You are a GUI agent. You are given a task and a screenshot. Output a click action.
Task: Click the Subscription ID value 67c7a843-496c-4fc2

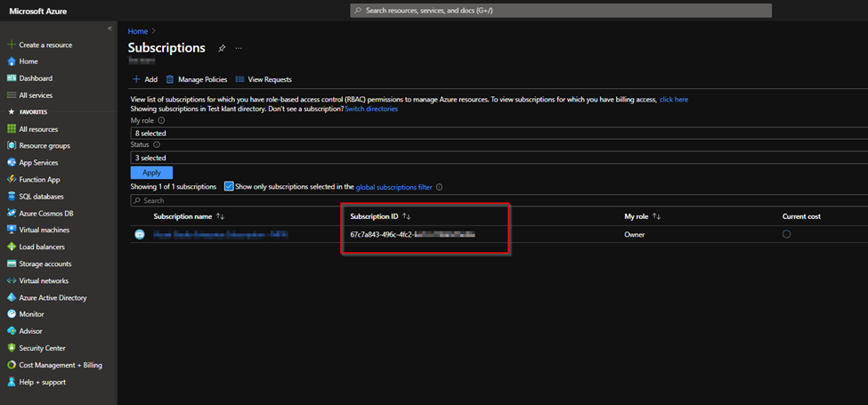click(x=413, y=235)
